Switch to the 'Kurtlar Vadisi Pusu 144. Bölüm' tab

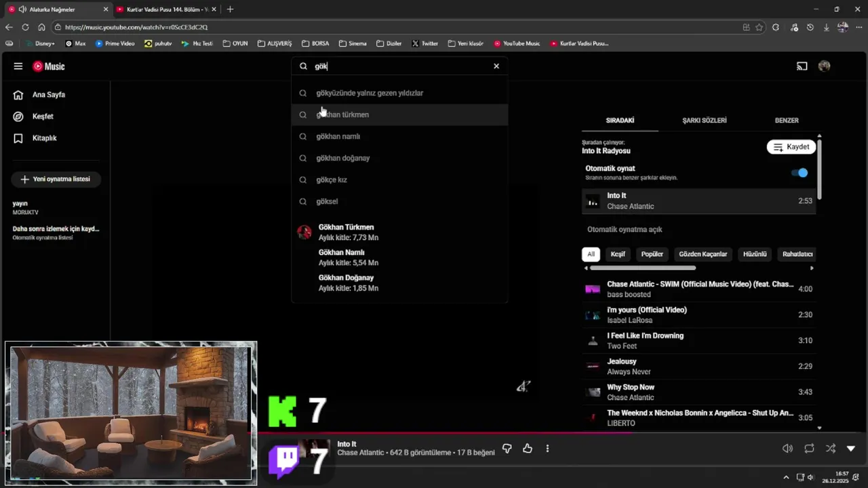[166, 9]
